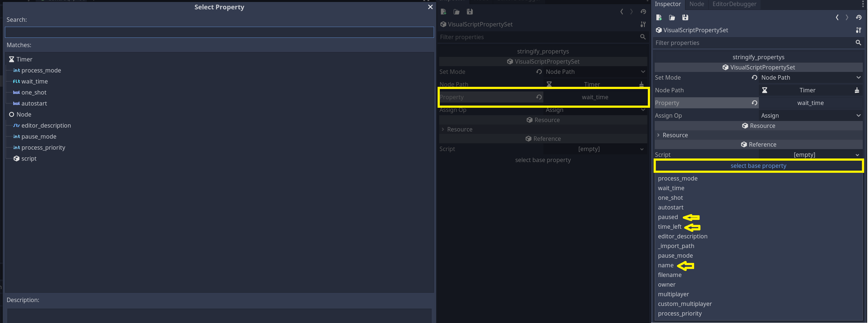Select process_priority in the Matches tree
This screenshot has width=868, height=323.
(x=43, y=148)
